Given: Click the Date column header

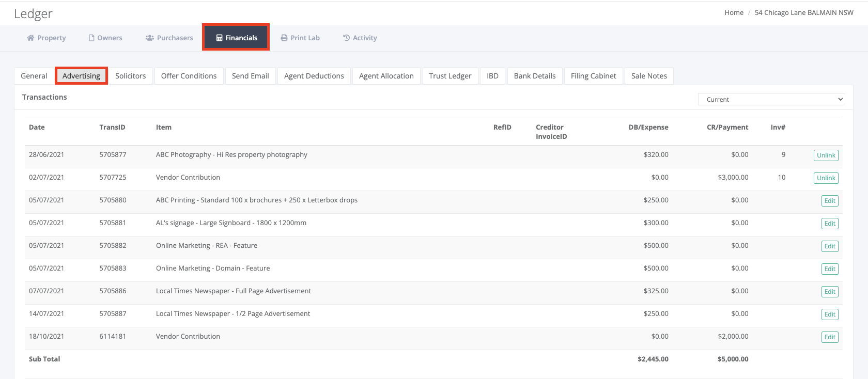Looking at the screenshot, I should pos(37,127).
